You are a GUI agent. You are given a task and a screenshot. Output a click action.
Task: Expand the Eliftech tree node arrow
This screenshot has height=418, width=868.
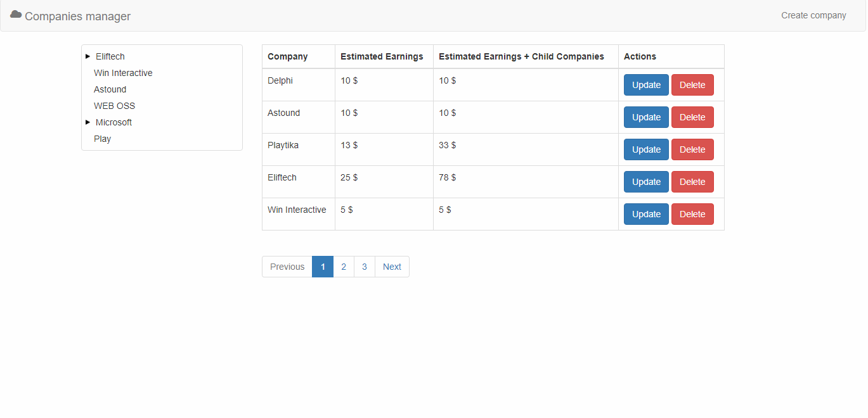pyautogui.click(x=88, y=56)
